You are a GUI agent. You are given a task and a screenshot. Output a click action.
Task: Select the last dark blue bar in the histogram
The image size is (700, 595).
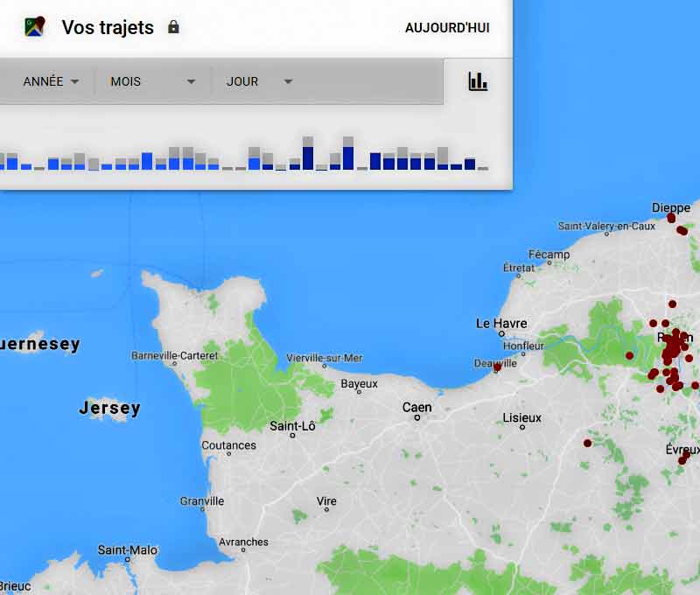[x=470, y=164]
